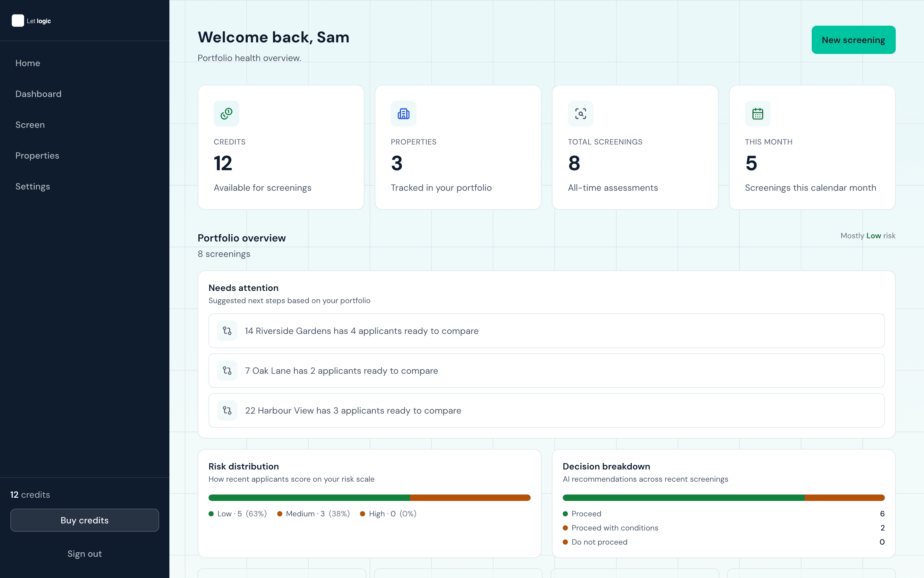Open Dashboard in the sidebar
The image size is (924, 578).
[38, 94]
